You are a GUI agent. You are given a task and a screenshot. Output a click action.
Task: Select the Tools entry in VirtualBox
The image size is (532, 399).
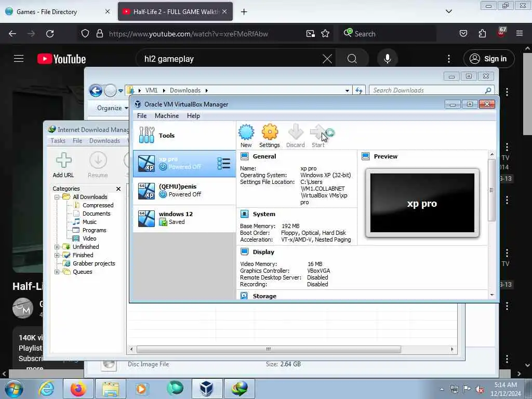click(184, 136)
